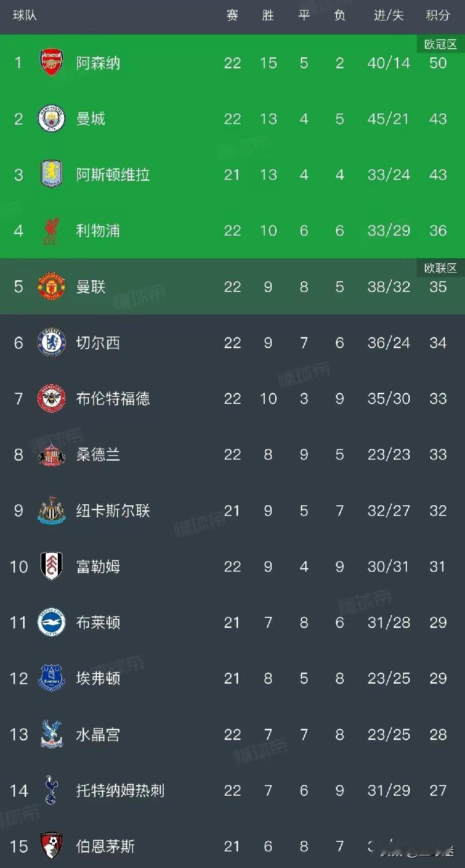Tap the 欧冠区 zone label
465x868 pixels.
click(440, 45)
